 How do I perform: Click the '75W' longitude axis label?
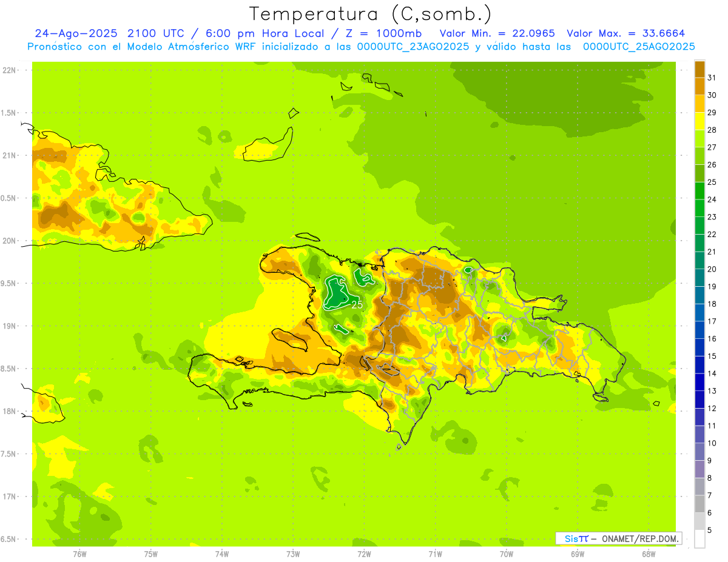coord(151,554)
